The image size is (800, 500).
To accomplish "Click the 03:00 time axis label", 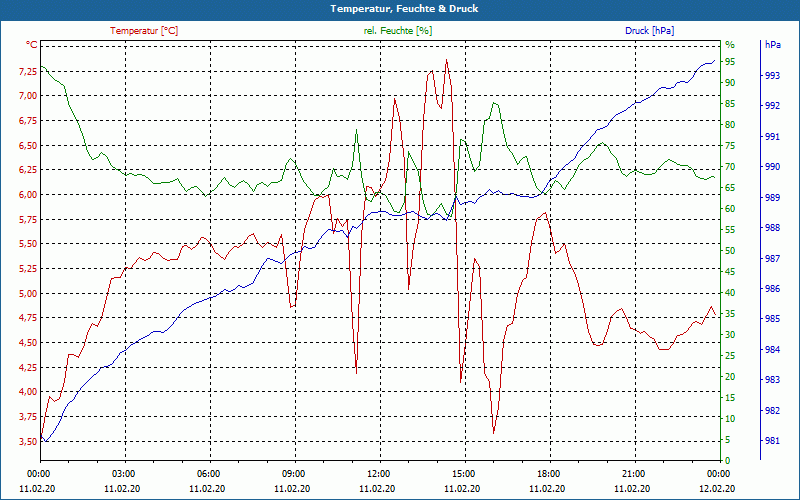I will [124, 473].
